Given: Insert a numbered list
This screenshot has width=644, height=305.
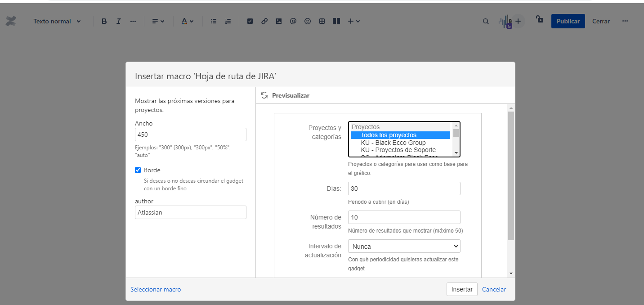Looking at the screenshot, I should pyautogui.click(x=228, y=21).
